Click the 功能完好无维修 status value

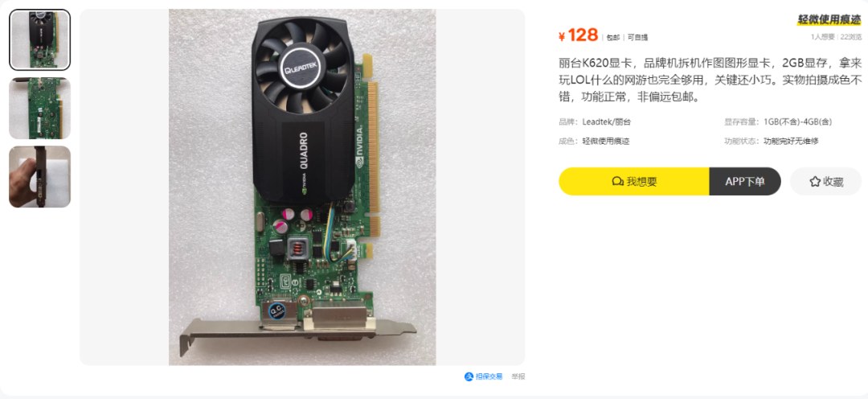point(791,142)
